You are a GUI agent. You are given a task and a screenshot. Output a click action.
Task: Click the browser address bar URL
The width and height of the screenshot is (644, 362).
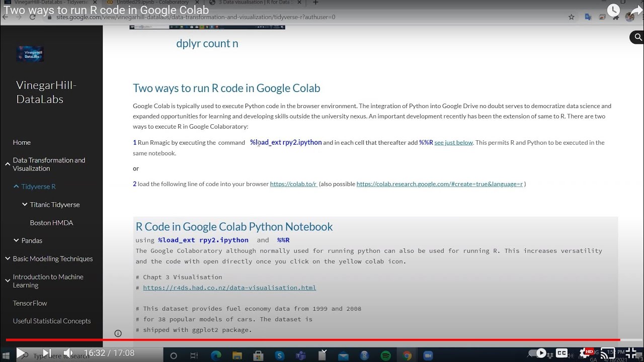196,17
